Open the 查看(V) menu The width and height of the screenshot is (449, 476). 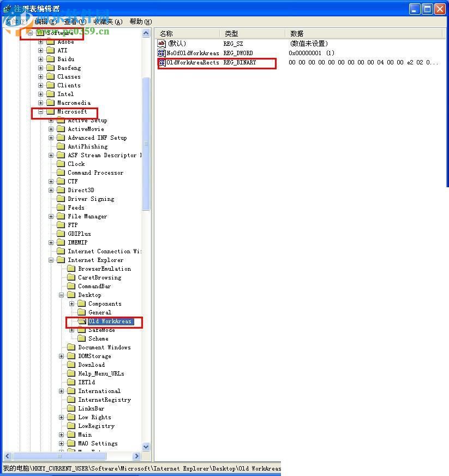[75, 22]
